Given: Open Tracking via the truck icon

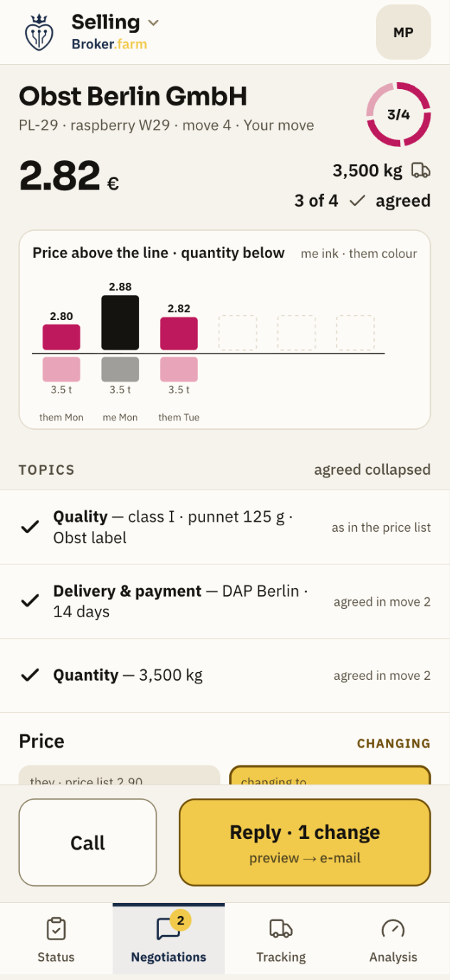Looking at the screenshot, I should point(281,929).
